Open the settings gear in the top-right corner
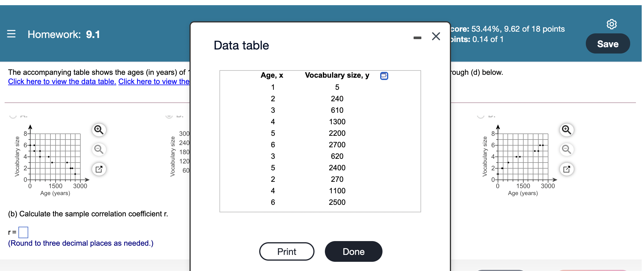 pyautogui.click(x=612, y=24)
